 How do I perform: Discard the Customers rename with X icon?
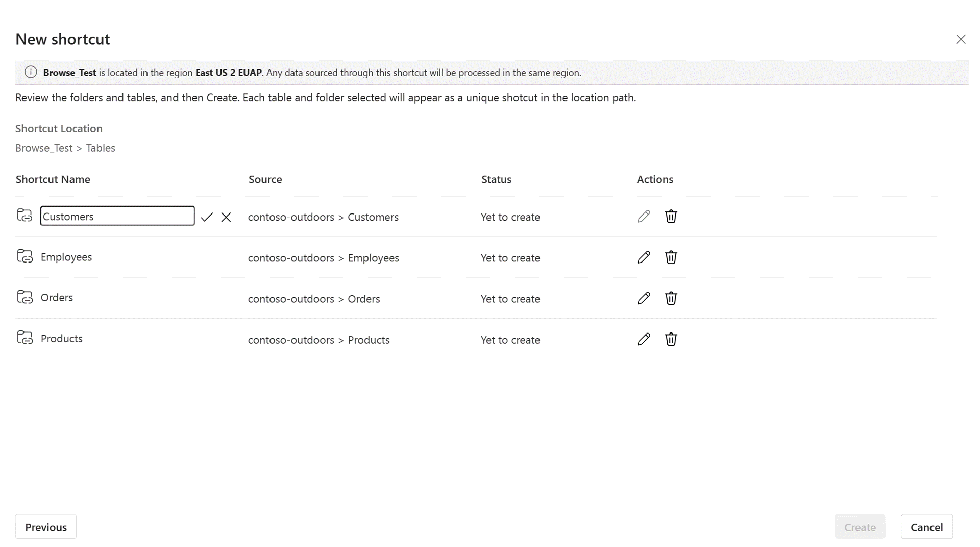coord(226,217)
